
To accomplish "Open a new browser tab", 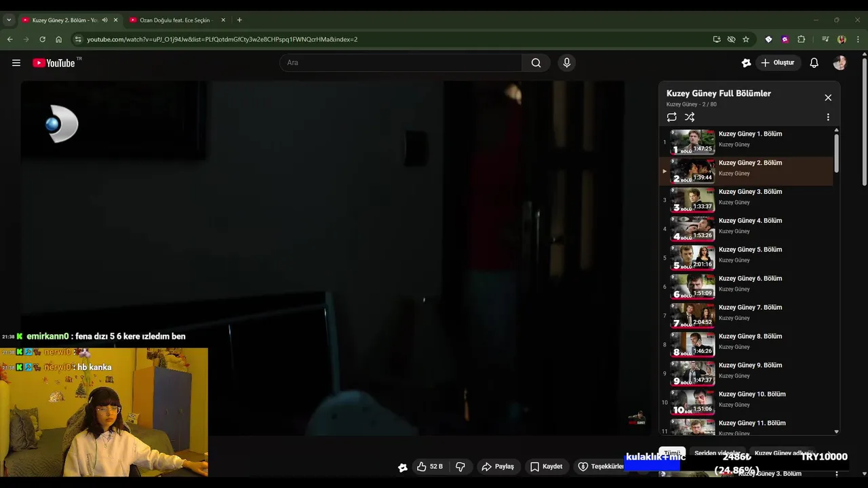I will (x=239, y=20).
